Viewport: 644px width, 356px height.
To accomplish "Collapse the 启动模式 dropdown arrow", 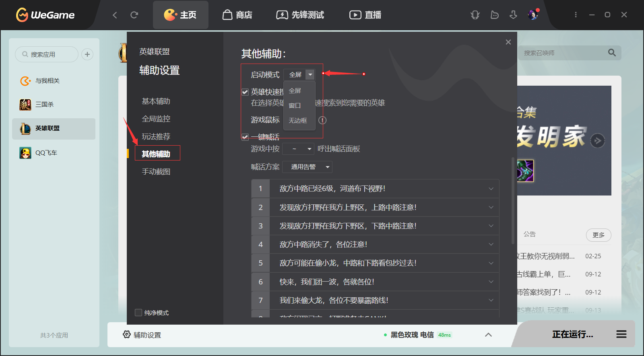I will click(310, 75).
